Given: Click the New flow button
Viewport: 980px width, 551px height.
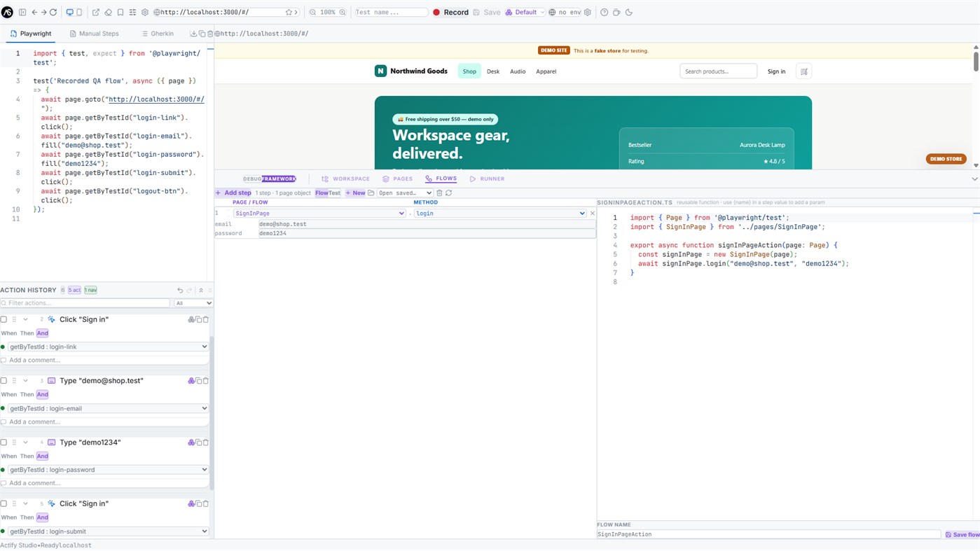Looking at the screenshot, I should pyautogui.click(x=355, y=193).
